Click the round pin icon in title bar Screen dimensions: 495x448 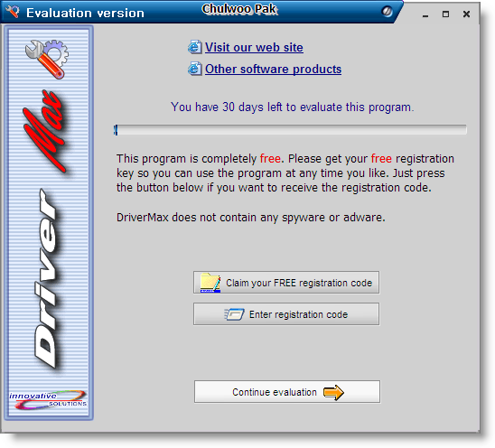coord(387,12)
